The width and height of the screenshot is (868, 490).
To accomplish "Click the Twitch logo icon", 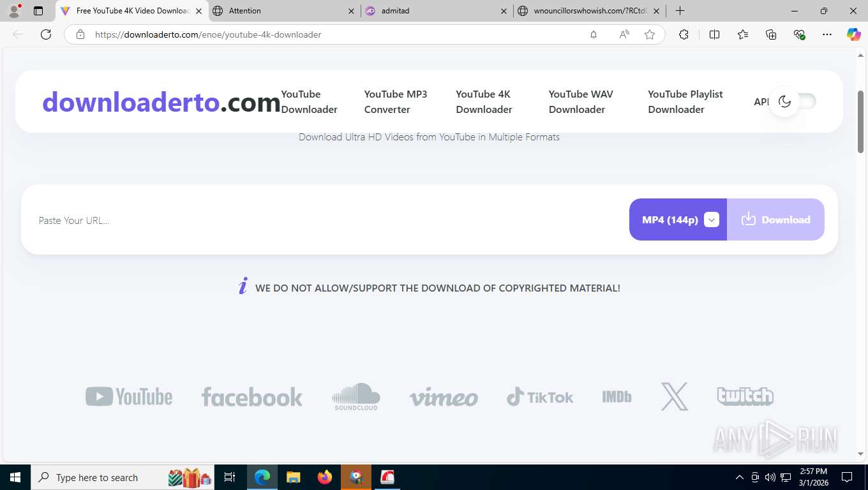I will [x=745, y=396].
